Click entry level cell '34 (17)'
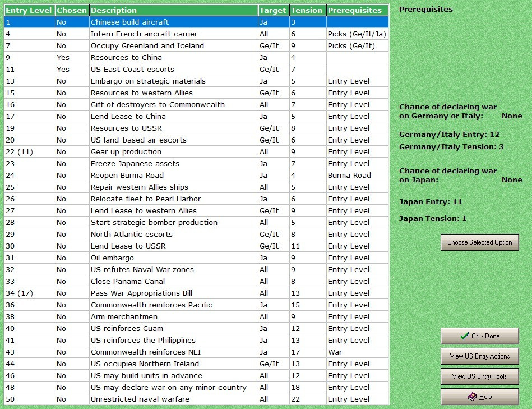Viewport: 532px width, 409px height. (30, 293)
